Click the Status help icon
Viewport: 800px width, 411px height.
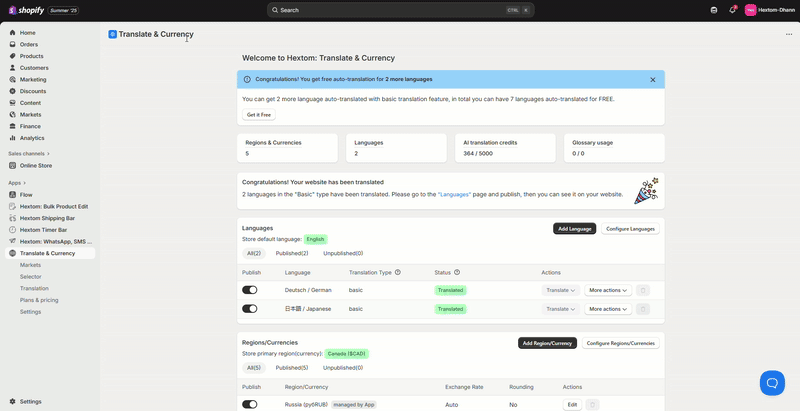pos(457,272)
